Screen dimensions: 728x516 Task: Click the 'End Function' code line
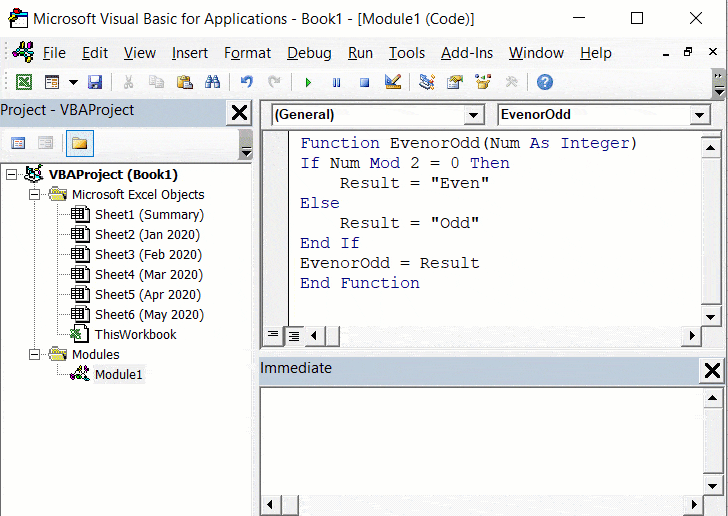click(x=359, y=283)
